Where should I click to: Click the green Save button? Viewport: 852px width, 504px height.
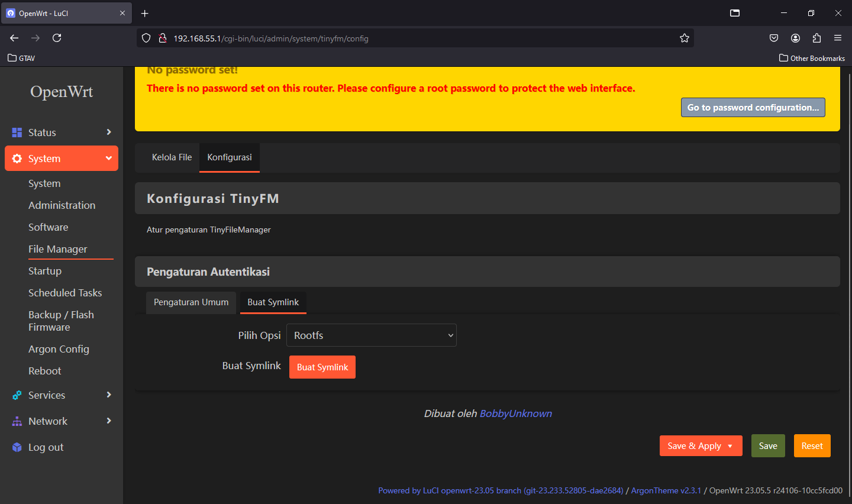point(768,446)
